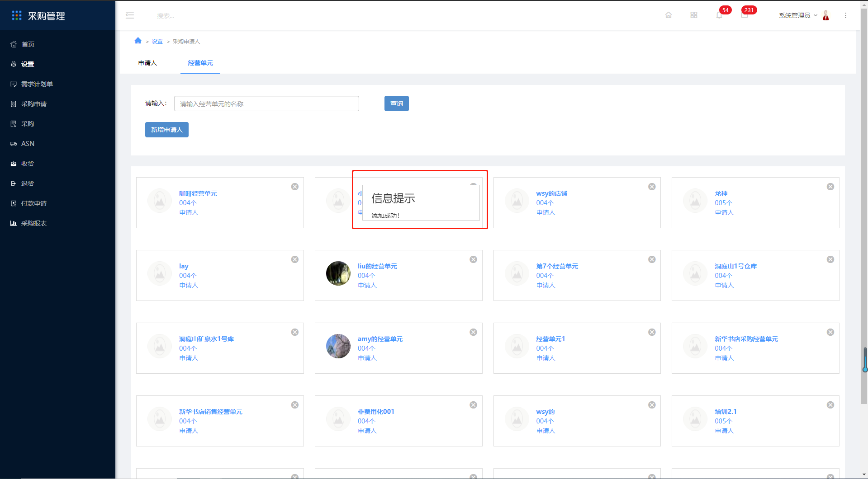868x479 pixels.
Task: Click the 004个 count on 第7个经营单元
Action: tap(545, 276)
